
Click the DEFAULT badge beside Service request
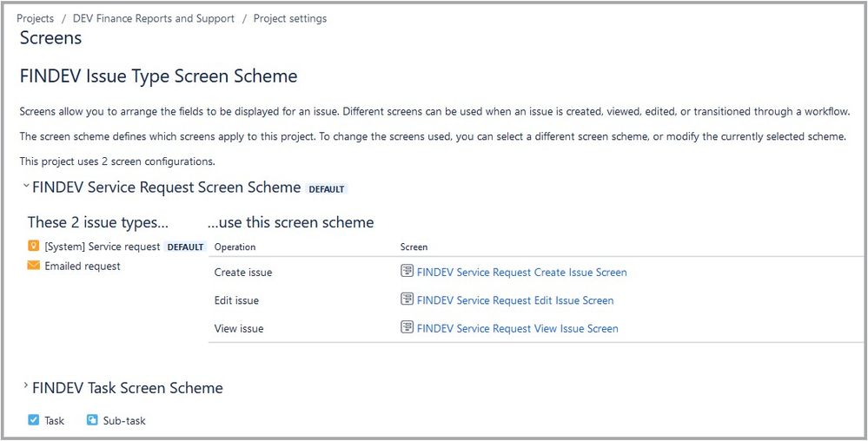[185, 247]
